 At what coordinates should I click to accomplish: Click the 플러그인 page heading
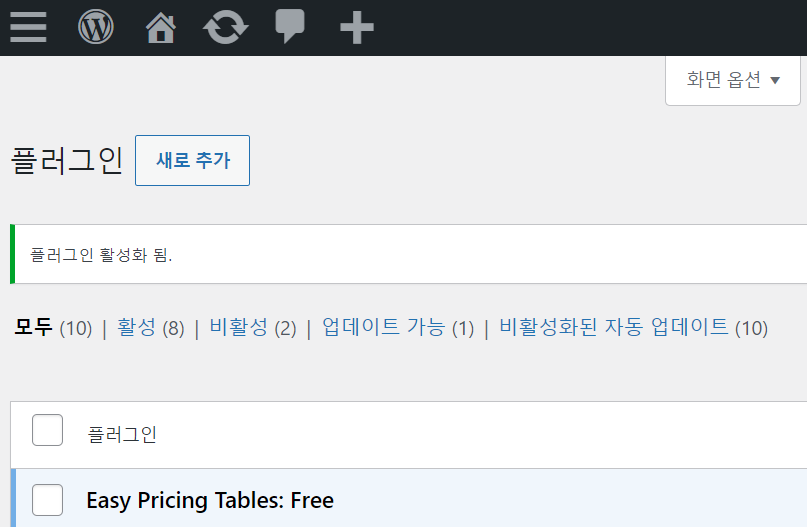pyautogui.click(x=67, y=161)
